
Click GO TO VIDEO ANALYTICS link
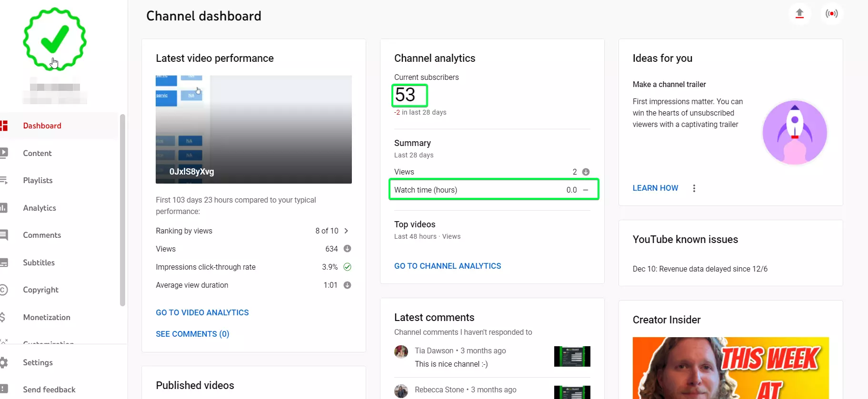point(202,312)
